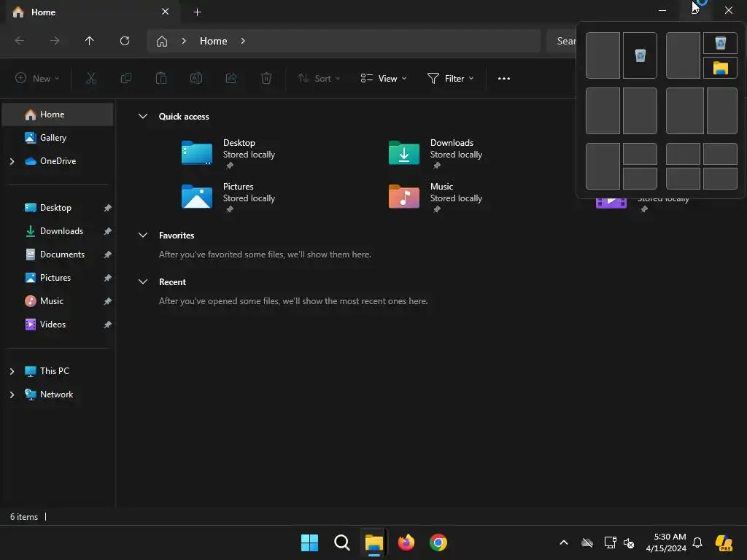The image size is (747, 560).
Task: Open the Filter dropdown menu
Action: [451, 78]
